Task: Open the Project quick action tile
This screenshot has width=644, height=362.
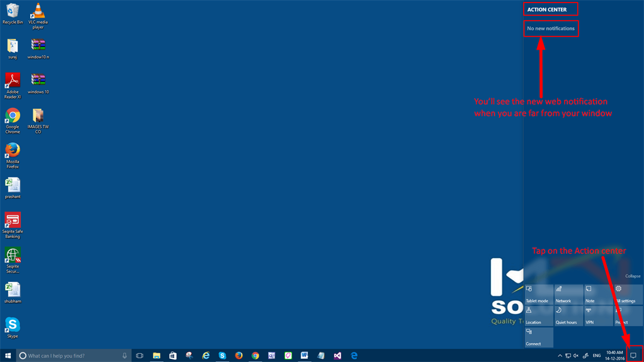Action: tap(628, 315)
